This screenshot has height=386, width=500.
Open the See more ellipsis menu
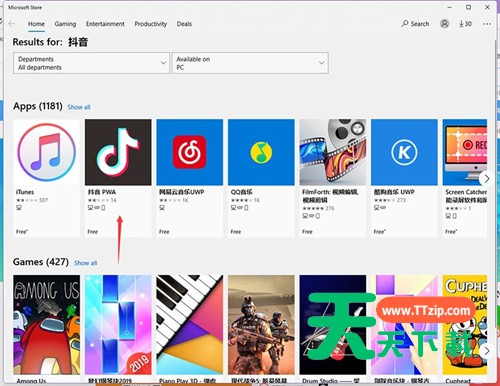[487, 24]
